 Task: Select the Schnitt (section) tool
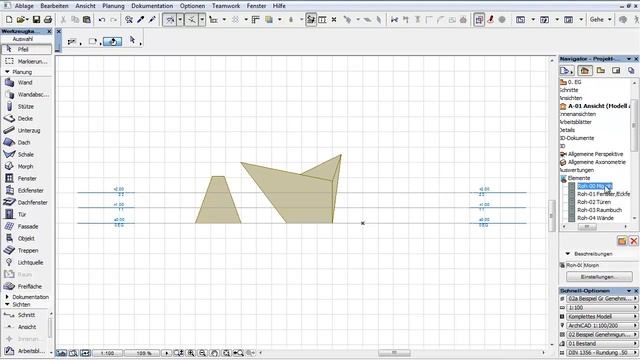(x=24, y=315)
